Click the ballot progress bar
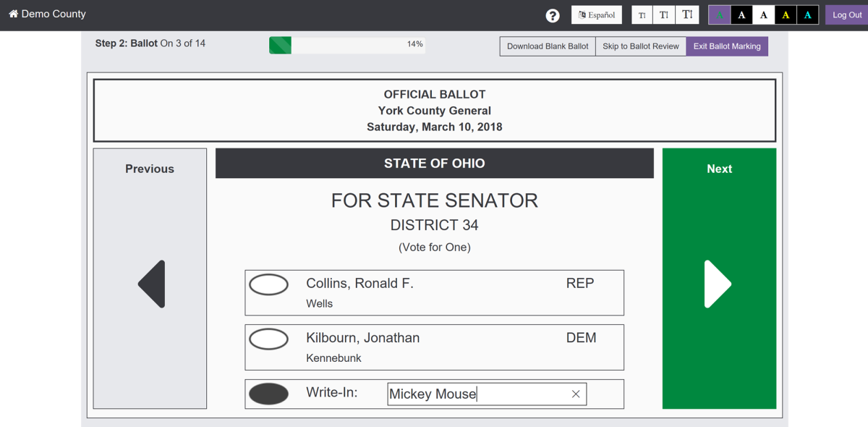The height and width of the screenshot is (427, 868). 347,45
